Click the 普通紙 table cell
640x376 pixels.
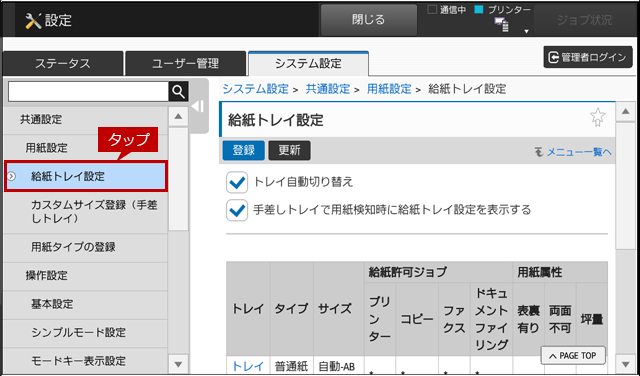coord(291,366)
